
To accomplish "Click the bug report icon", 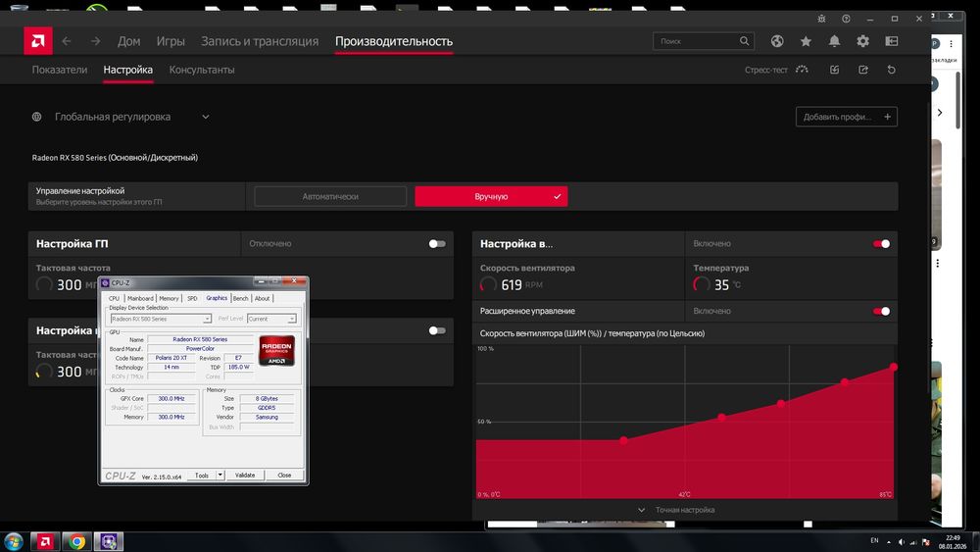I will (x=821, y=19).
